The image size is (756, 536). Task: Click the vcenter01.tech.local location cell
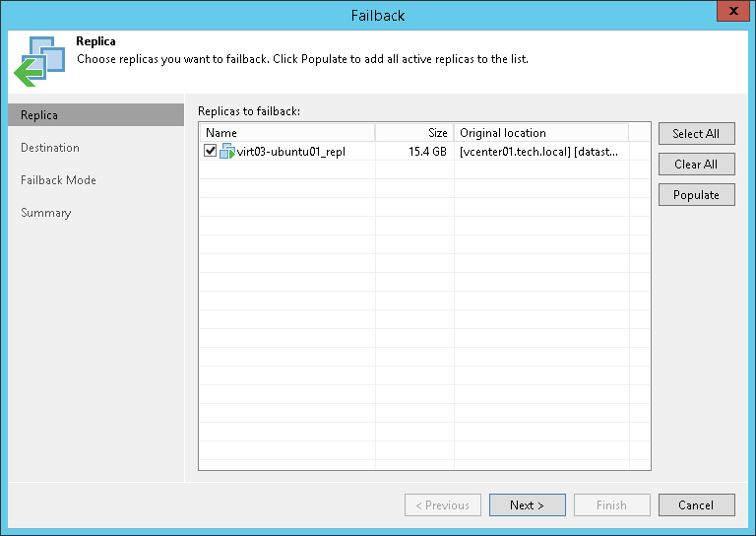click(538, 152)
